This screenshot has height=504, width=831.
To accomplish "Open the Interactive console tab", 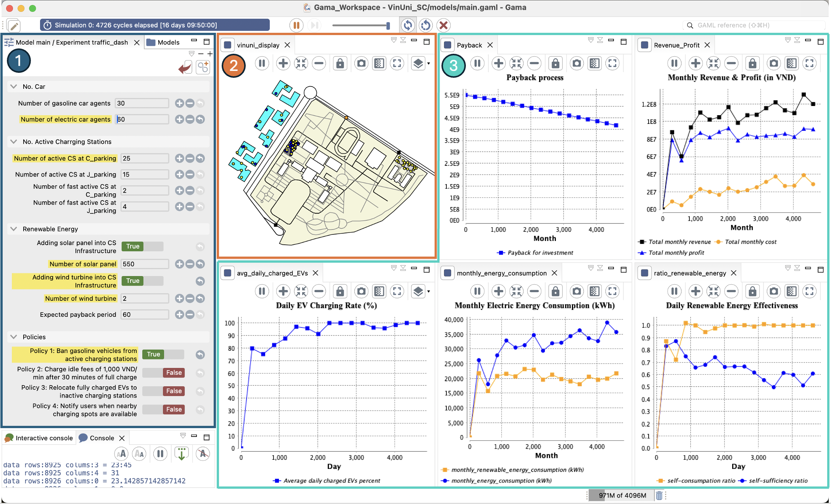I will [x=39, y=438].
